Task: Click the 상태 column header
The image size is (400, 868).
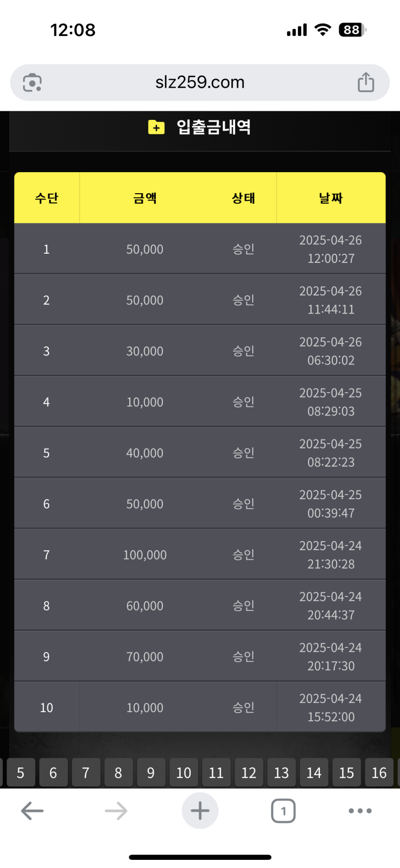Action: point(243,198)
